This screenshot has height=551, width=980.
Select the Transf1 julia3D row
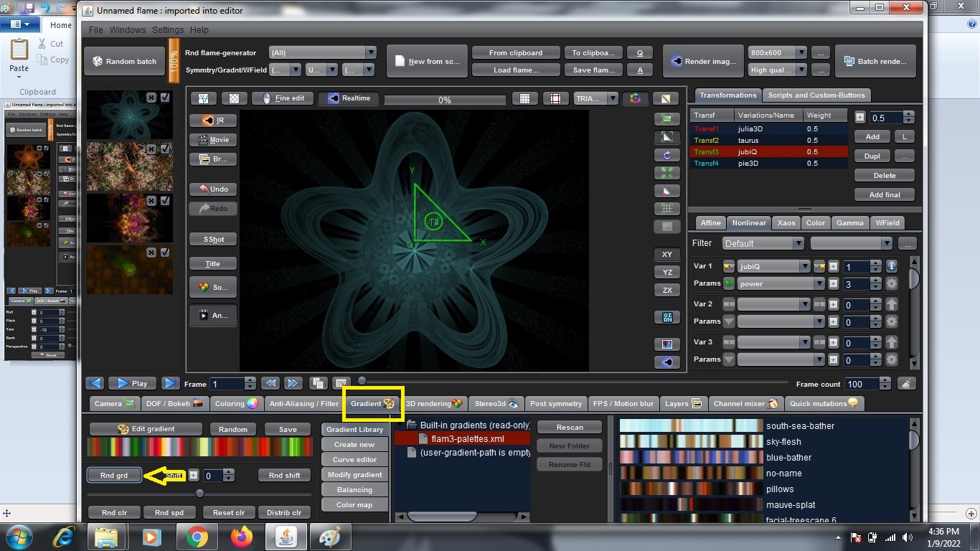pyautogui.click(x=768, y=128)
